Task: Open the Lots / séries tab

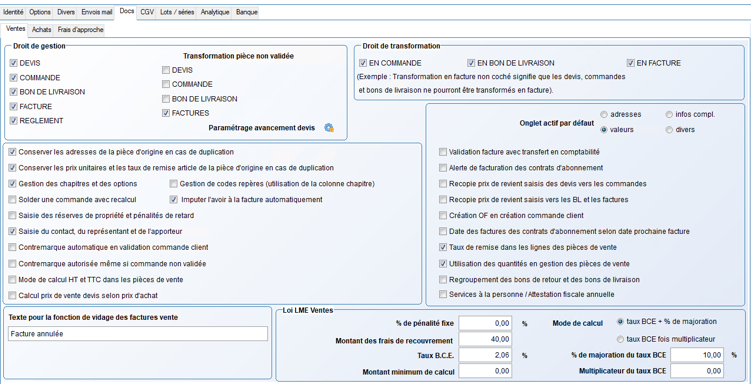Action: point(177,12)
